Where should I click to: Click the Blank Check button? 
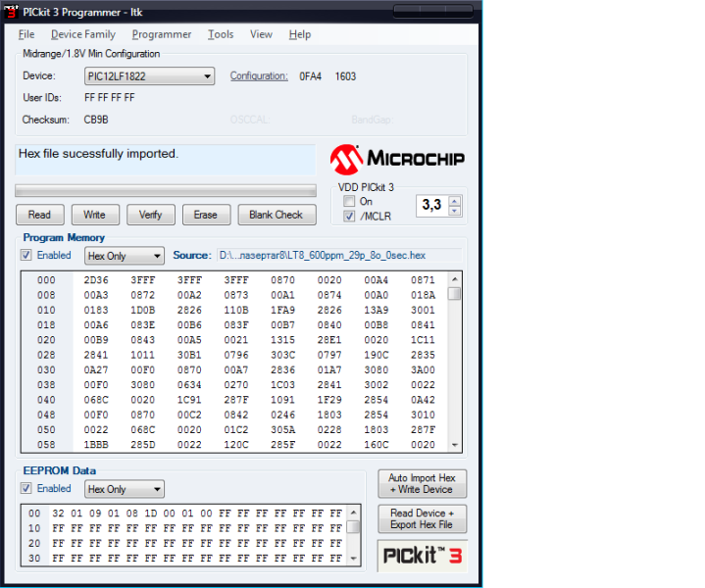pos(277,215)
